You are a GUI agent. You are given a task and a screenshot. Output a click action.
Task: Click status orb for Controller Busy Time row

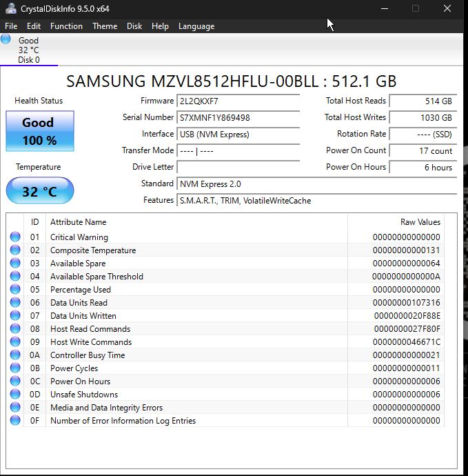15,355
